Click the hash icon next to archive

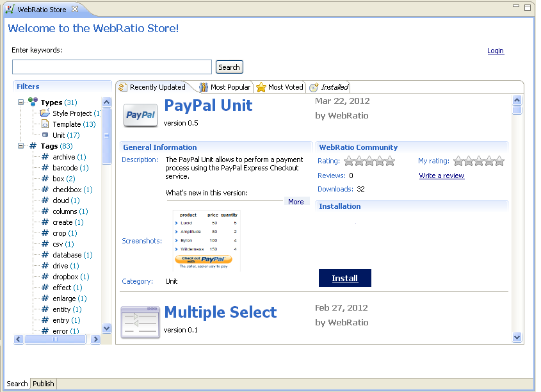[45, 157]
